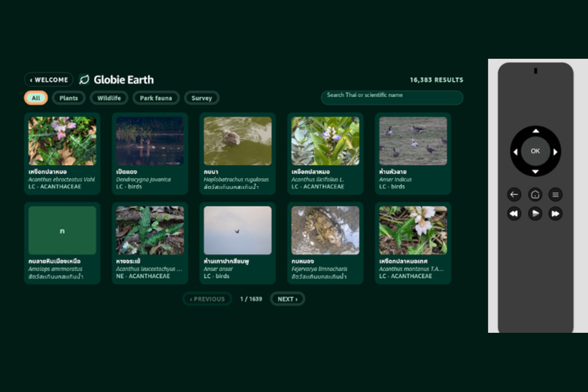Click the Acanthus montanus T.A... name text
Screen dimensions: 588x392
coord(411,269)
